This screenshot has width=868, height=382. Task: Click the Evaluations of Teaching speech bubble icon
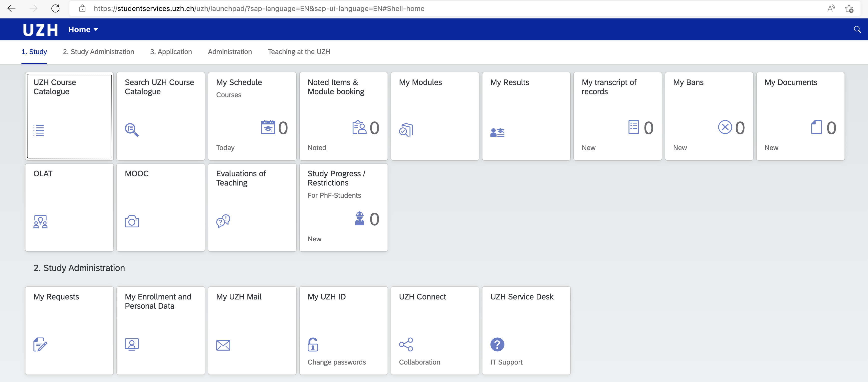point(223,221)
